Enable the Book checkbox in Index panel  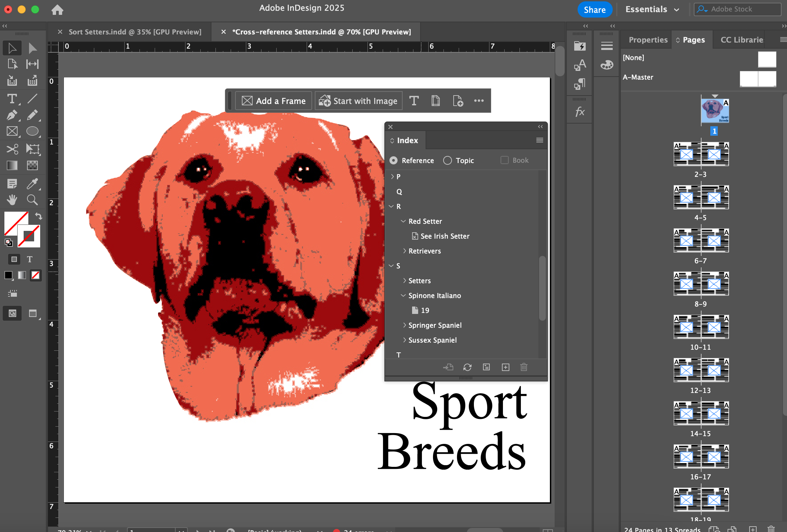(x=505, y=160)
